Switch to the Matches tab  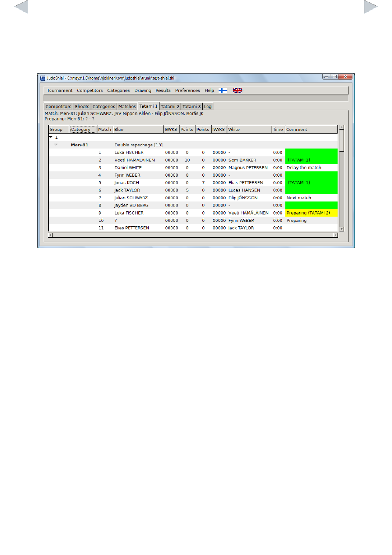(127, 106)
